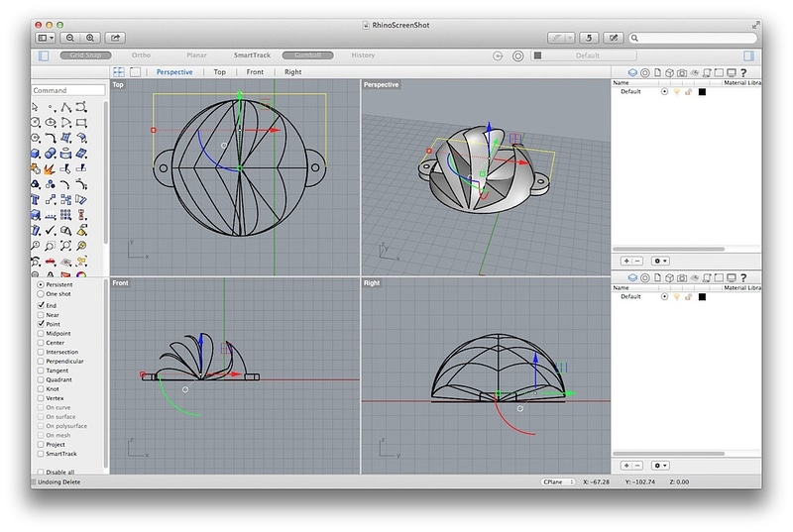The height and width of the screenshot is (532, 793).
Task: Click the camera icon in upper side panel
Action: coord(682,72)
